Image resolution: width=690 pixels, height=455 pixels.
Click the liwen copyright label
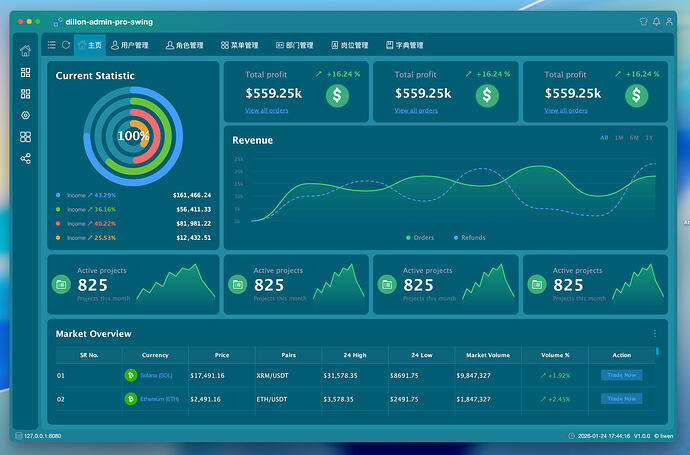pos(664,436)
